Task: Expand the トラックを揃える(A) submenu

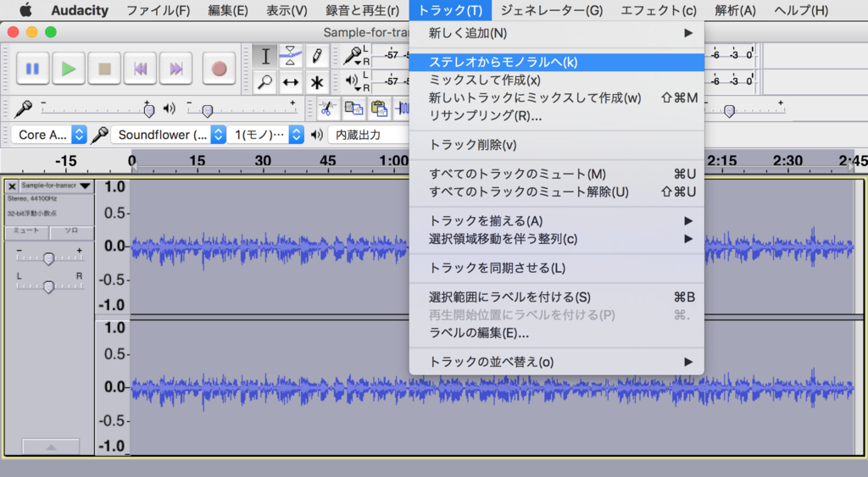Action: (x=556, y=221)
